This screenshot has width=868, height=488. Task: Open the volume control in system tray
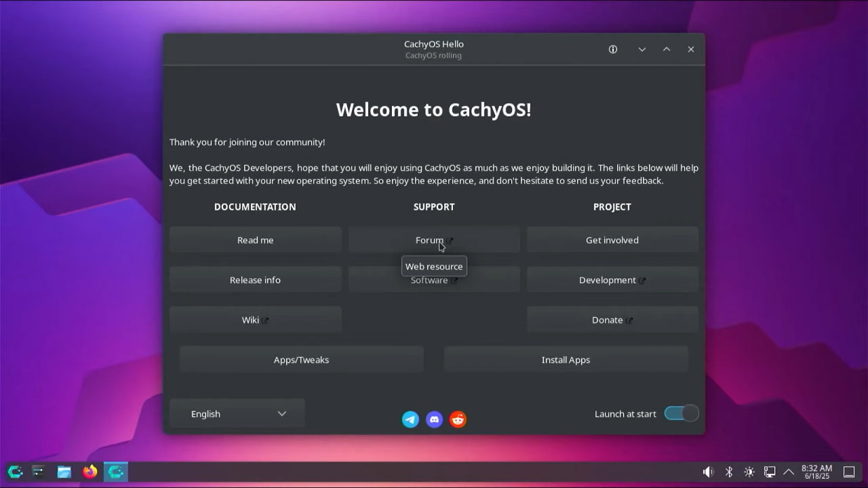(708, 472)
